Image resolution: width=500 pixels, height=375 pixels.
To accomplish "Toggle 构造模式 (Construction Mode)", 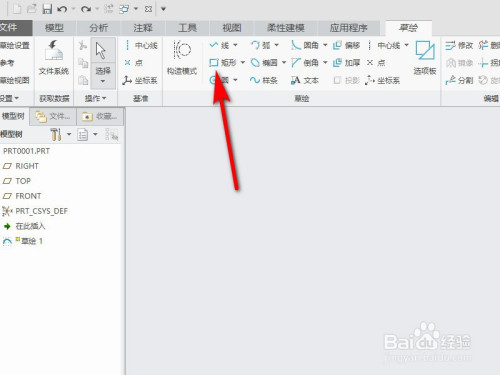I will pos(182,58).
